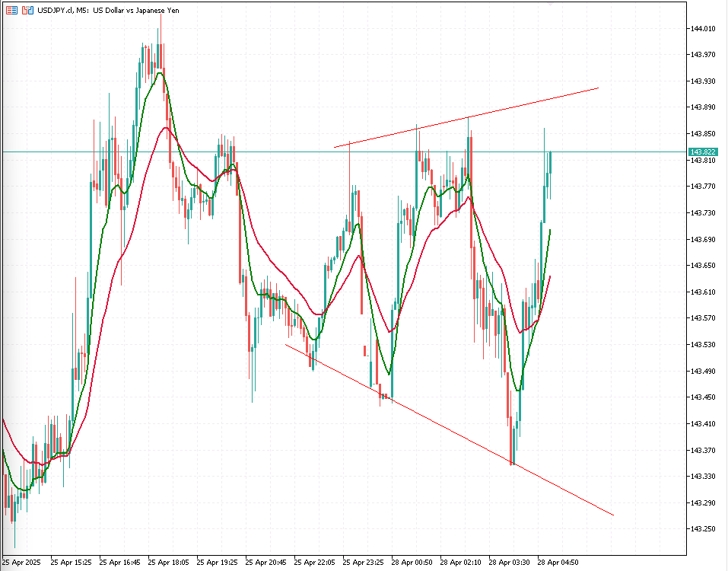Click the 143.370 price axis label

[703, 450]
